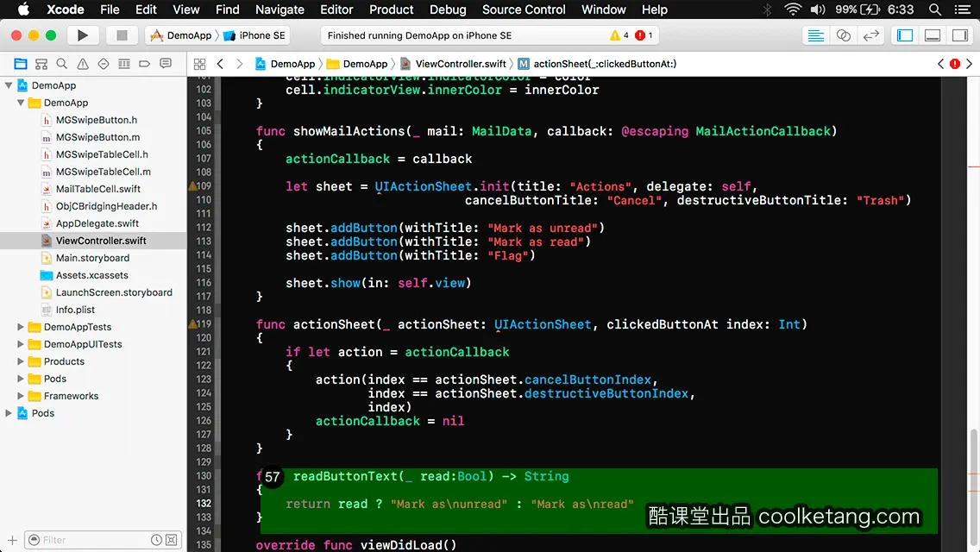The image size is (980, 552).
Task: Select ObjCBridgingHeader.h in navigator
Action: click(x=106, y=206)
